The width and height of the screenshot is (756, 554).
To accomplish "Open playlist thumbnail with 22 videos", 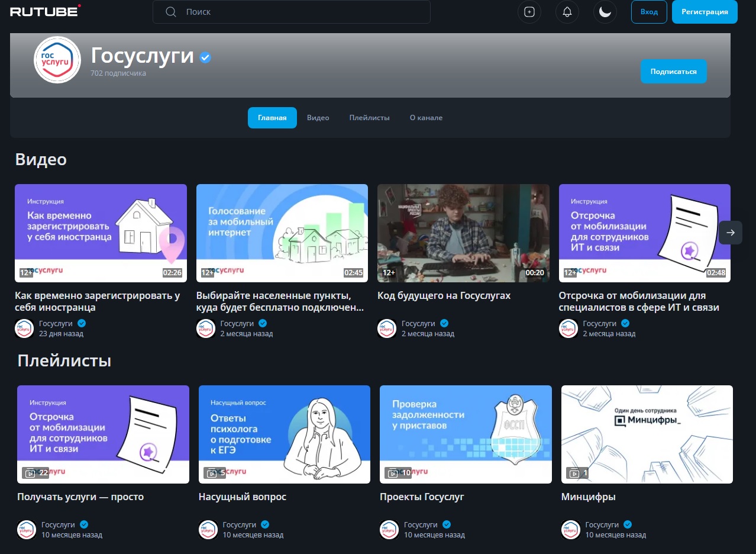I will [x=103, y=434].
